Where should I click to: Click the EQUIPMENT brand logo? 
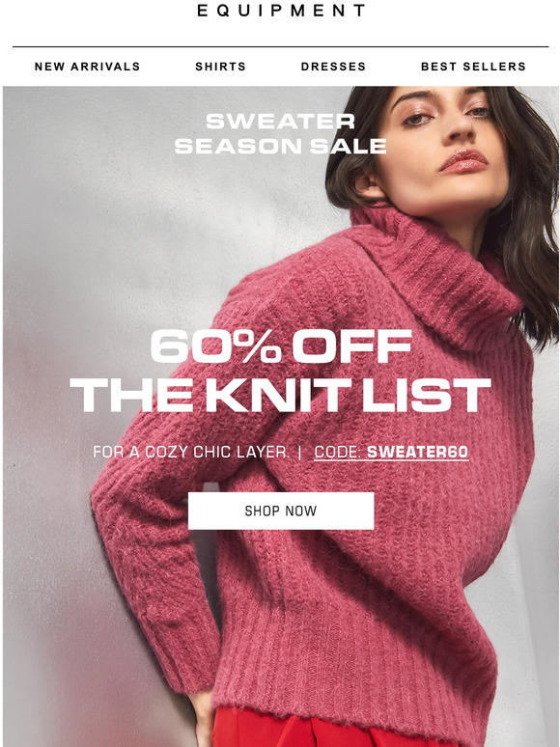281,11
